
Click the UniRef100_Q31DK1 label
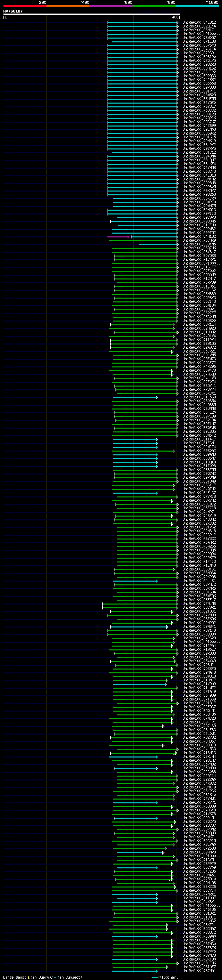(199, 913)
